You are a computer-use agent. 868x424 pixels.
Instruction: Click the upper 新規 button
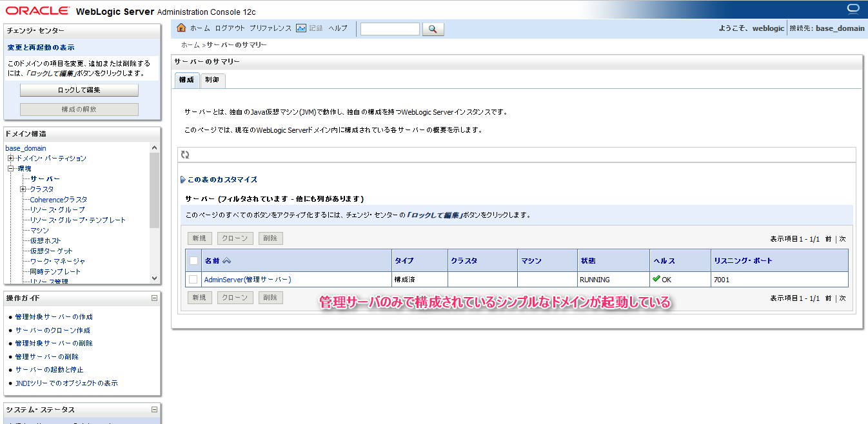point(199,238)
